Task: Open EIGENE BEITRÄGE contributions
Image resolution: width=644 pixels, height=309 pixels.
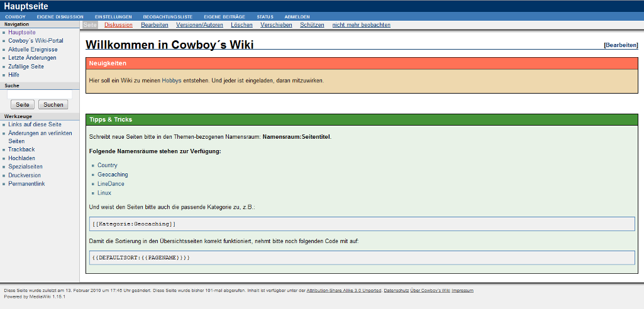Action: point(225,17)
